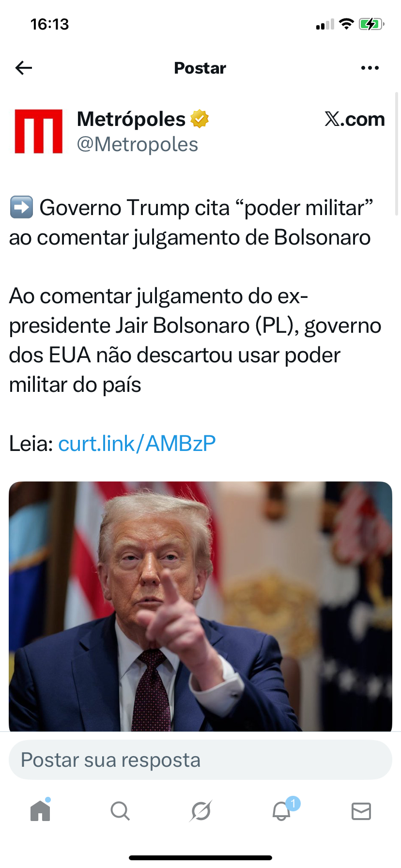Open the Metrópoles red M profile avatar
401x868 pixels.
(x=39, y=131)
